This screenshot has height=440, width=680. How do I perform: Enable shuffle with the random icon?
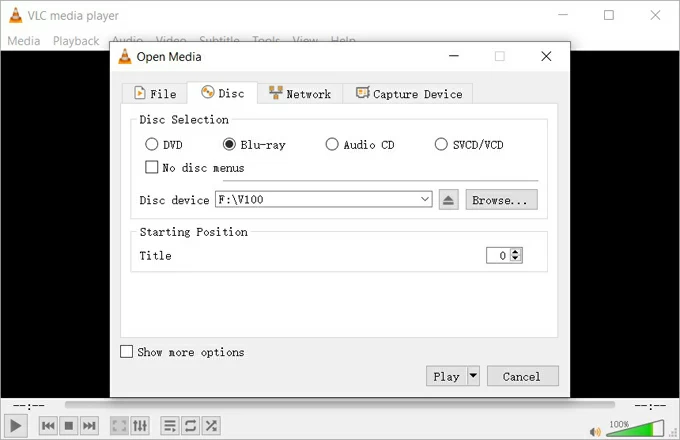click(x=211, y=426)
